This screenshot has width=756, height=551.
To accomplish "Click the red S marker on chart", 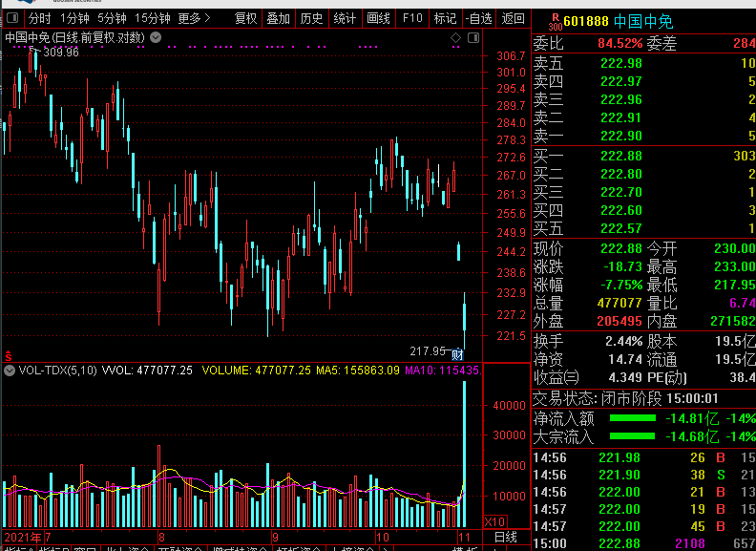I will click(x=9, y=356).
